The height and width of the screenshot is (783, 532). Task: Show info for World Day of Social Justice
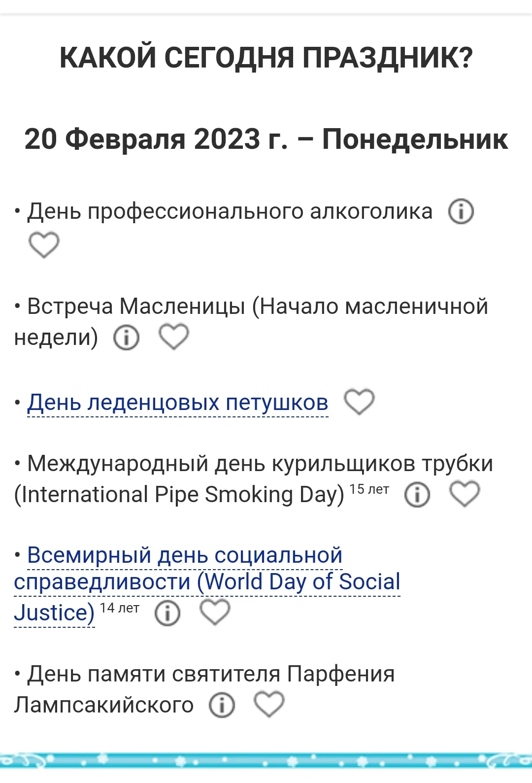pyautogui.click(x=167, y=613)
